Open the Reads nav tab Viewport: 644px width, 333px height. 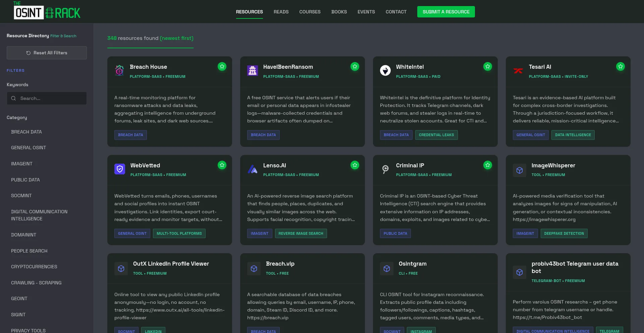pyautogui.click(x=281, y=12)
